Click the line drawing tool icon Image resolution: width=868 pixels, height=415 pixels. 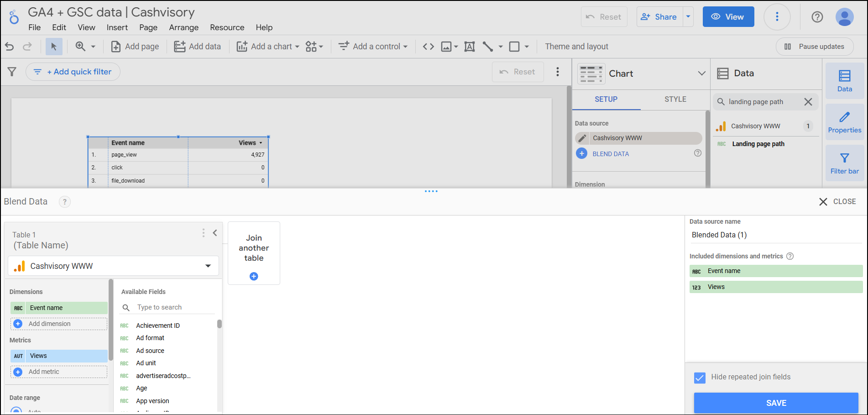[x=488, y=47]
